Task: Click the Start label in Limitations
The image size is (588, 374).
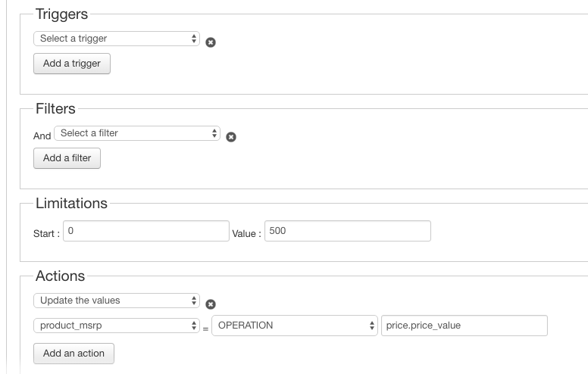Action: coord(46,233)
